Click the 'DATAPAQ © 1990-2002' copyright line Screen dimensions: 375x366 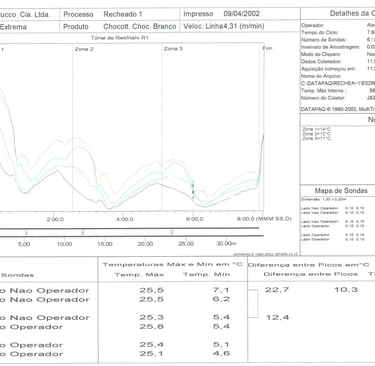coord(338,109)
